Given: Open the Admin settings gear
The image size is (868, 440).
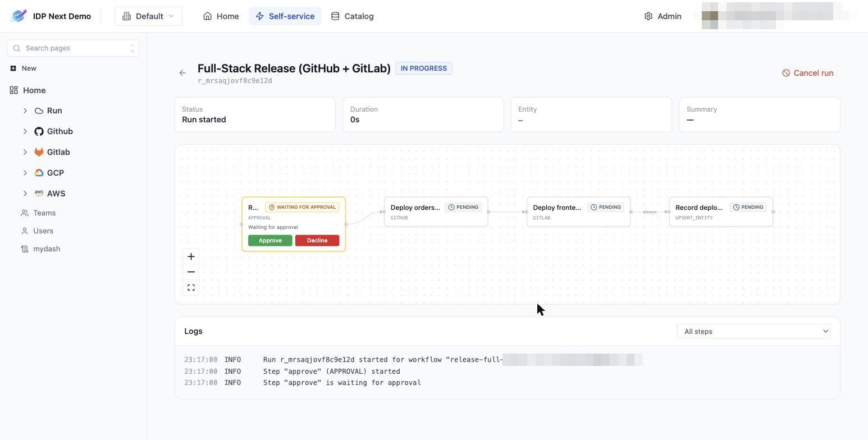Looking at the screenshot, I should (648, 16).
